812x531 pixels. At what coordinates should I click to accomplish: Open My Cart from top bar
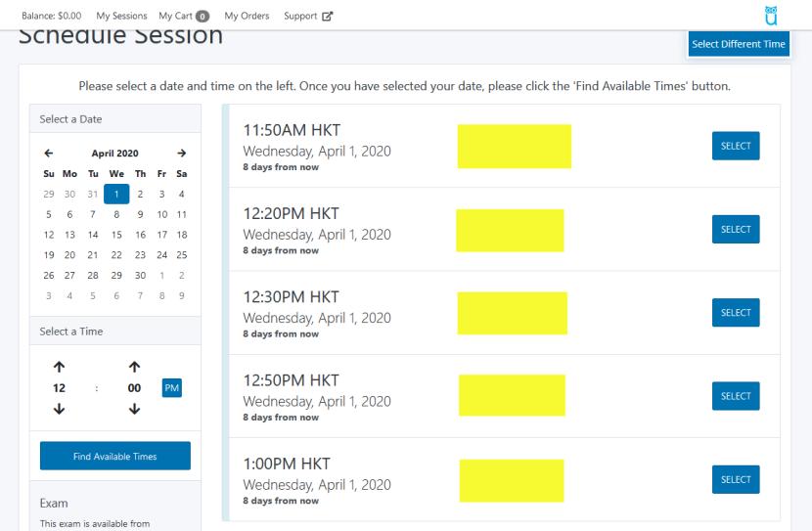(184, 16)
